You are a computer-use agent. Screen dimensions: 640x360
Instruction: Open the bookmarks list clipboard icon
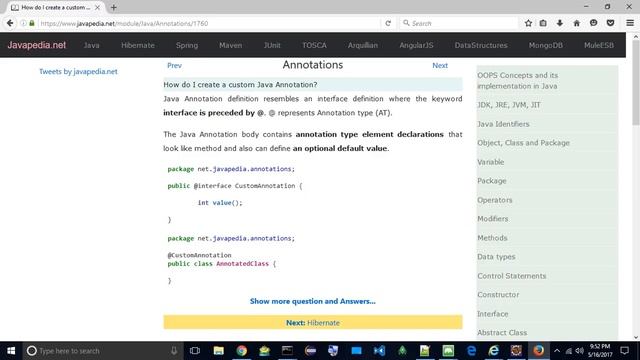[x=543, y=23]
